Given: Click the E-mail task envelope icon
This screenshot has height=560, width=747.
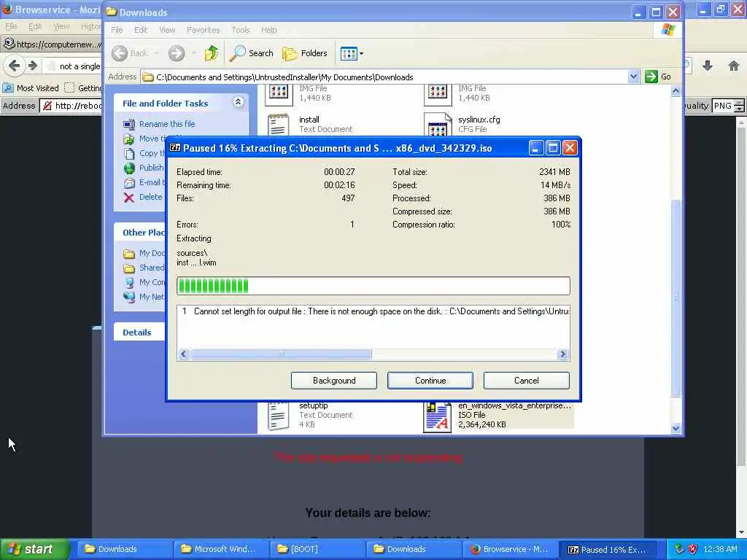Looking at the screenshot, I should click(128, 183).
